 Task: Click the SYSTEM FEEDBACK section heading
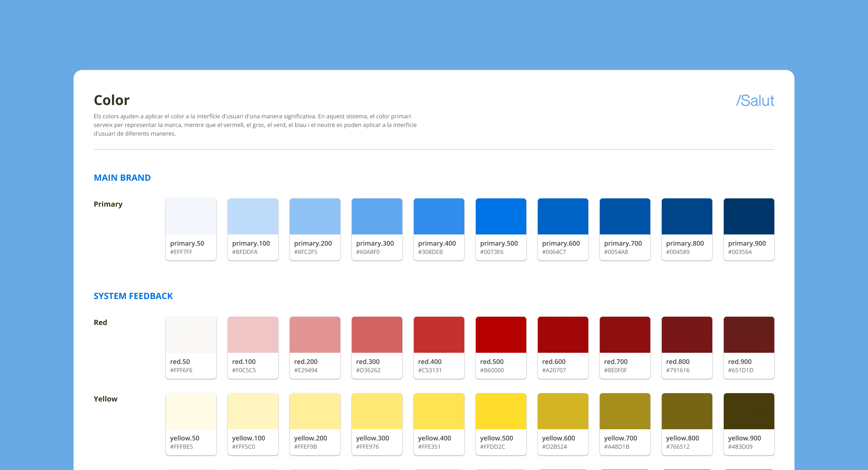coord(133,296)
